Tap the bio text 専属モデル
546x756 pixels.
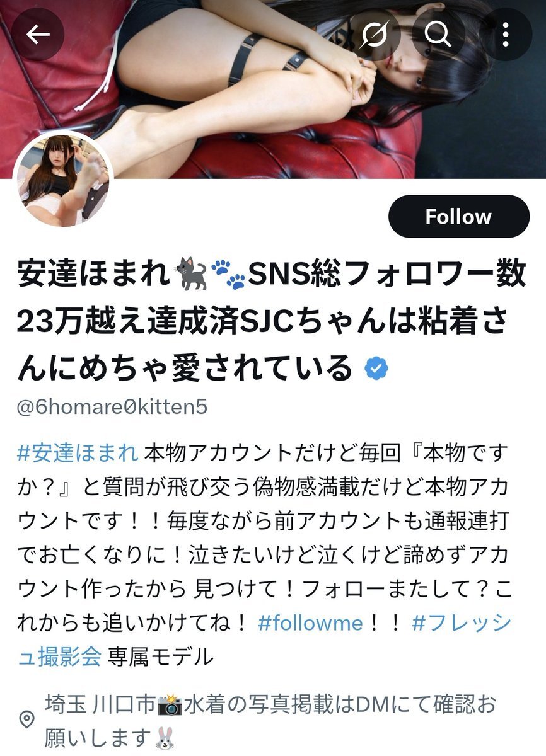click(161, 657)
